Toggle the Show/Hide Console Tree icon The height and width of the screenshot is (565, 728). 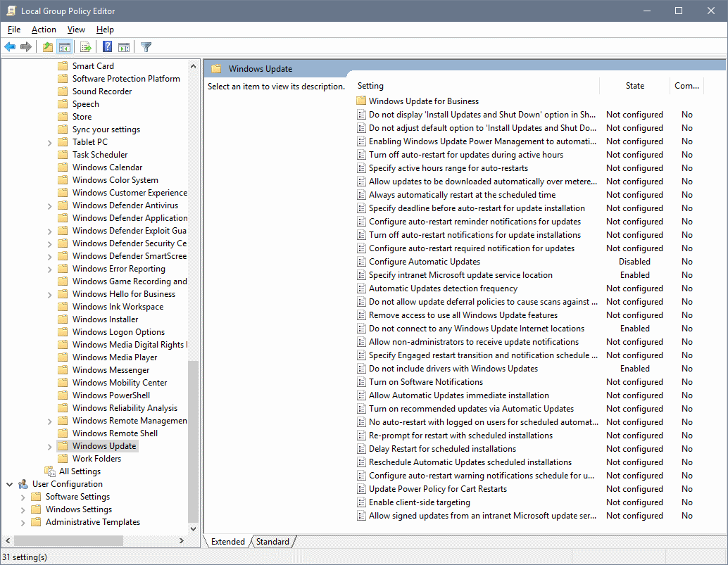[x=65, y=47]
